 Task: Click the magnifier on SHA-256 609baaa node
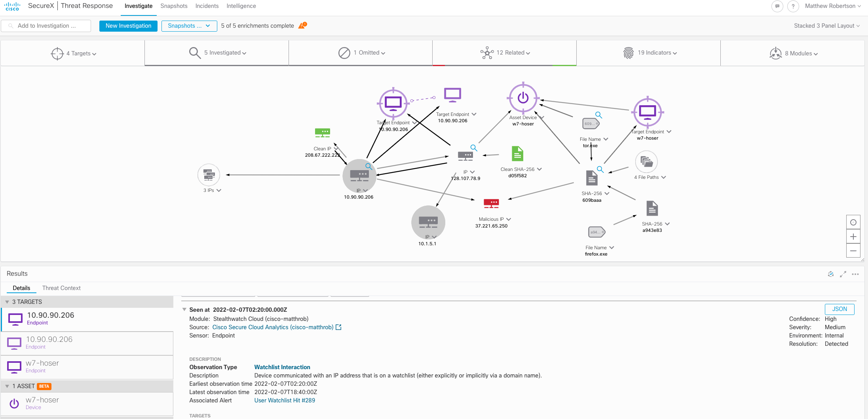coord(600,169)
